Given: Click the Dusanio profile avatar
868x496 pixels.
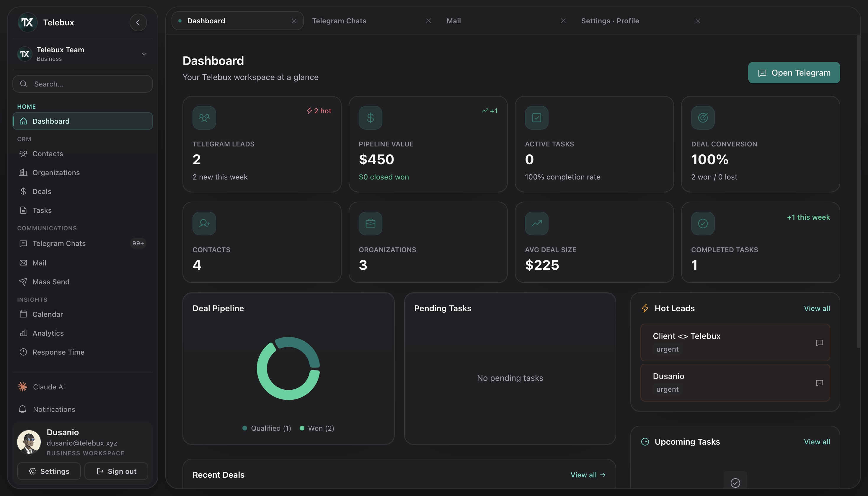Looking at the screenshot, I should (29, 442).
